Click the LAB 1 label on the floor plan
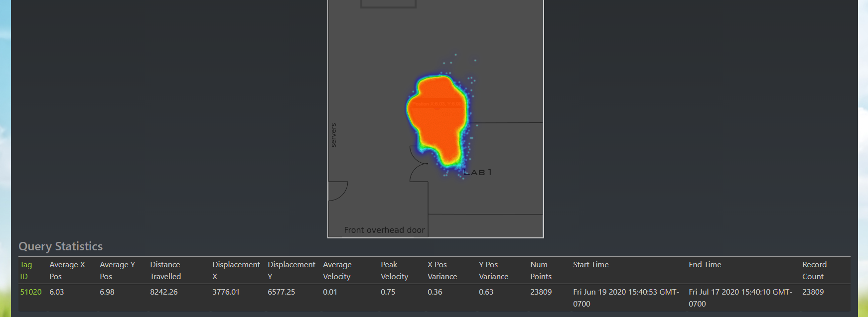868x317 pixels. (478, 172)
